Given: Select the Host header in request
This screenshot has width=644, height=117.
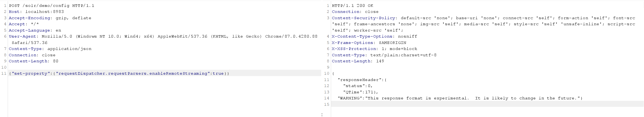Looking at the screenshot, I should point(36,12).
